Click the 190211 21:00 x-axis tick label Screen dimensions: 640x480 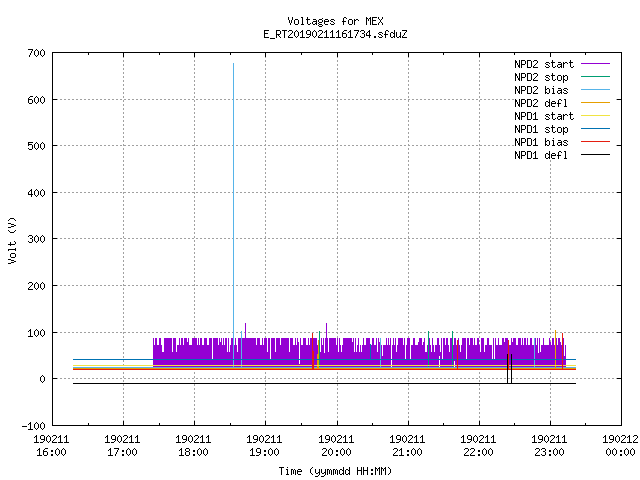pyautogui.click(x=407, y=446)
